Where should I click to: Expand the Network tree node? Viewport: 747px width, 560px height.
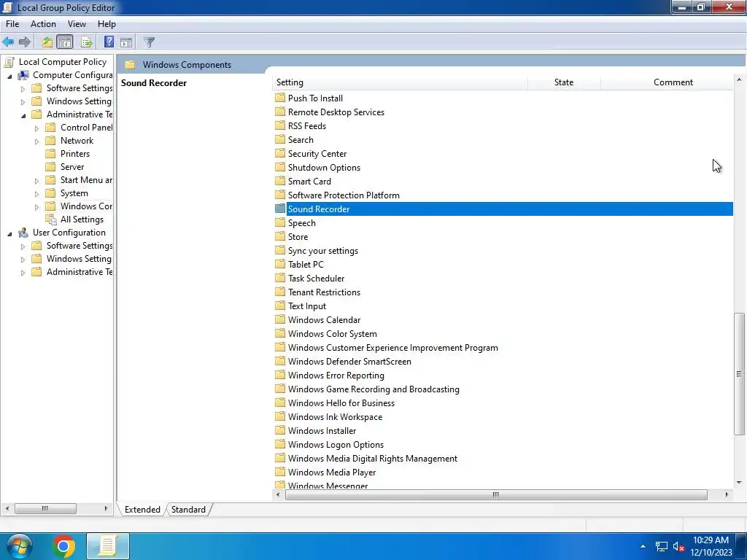[36, 141]
